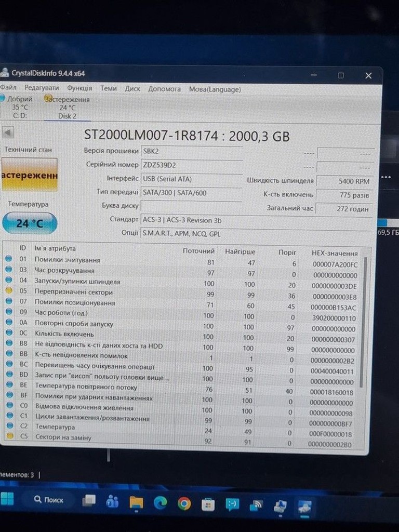Open File Explorer from the taskbar
This screenshot has width=399, height=532.
pyautogui.click(x=137, y=503)
